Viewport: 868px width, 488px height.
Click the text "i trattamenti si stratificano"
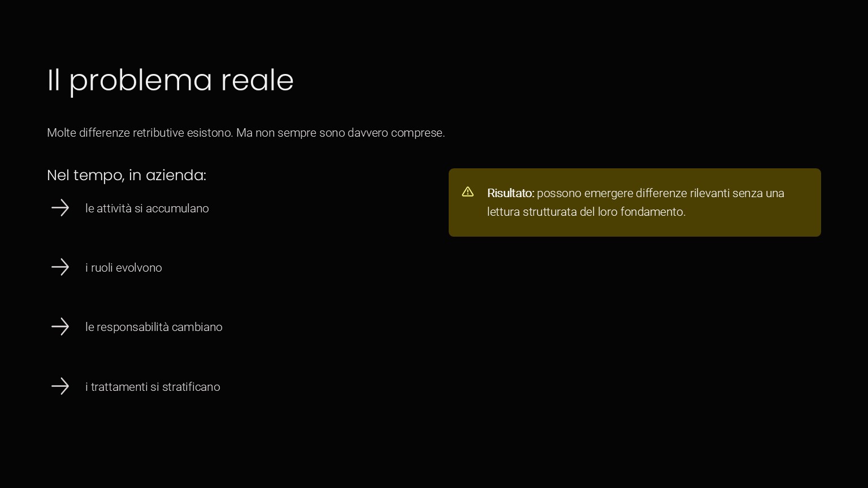(153, 387)
